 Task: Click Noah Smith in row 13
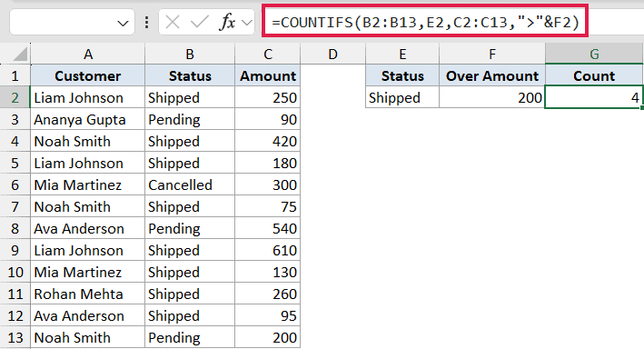click(88, 337)
